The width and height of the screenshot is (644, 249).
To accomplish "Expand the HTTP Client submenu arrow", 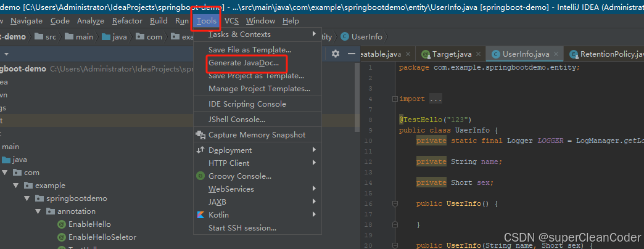I will (x=314, y=163).
